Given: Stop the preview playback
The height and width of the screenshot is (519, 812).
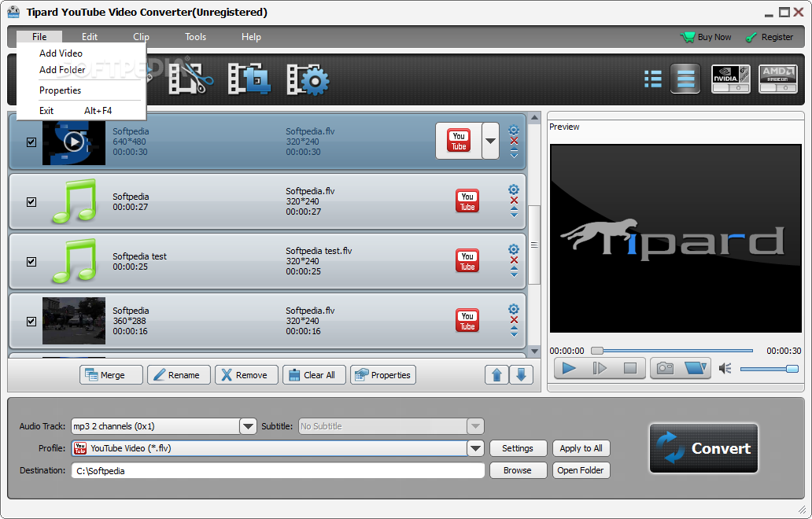Looking at the screenshot, I should (629, 368).
